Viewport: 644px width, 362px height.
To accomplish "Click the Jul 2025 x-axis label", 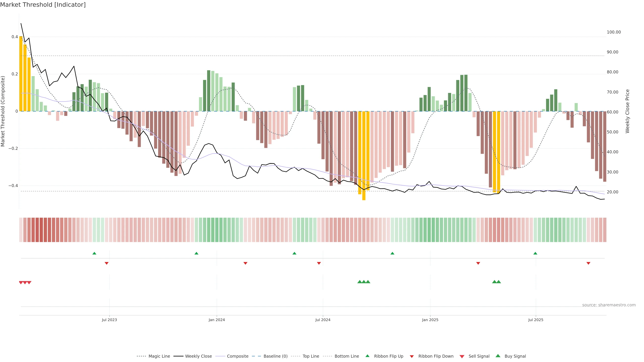I will pos(536,320).
